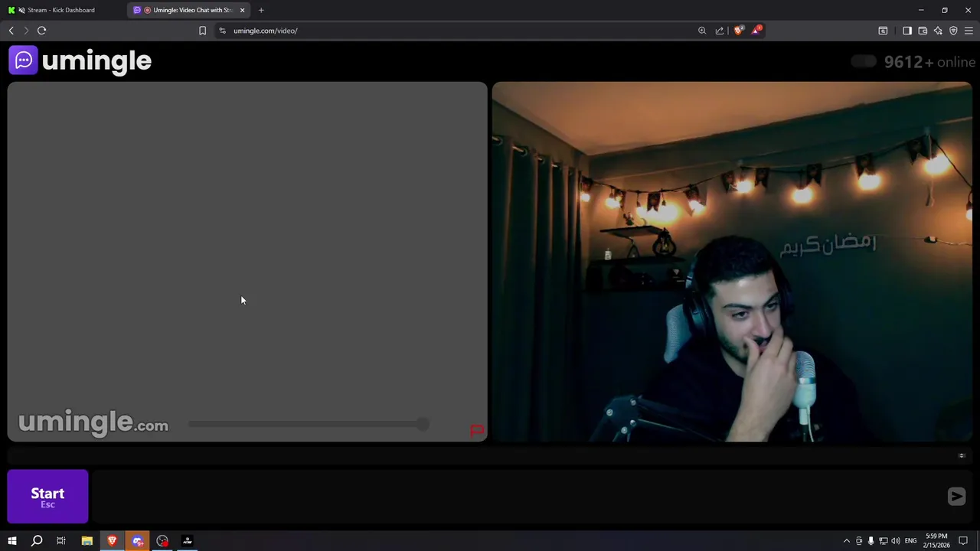Screen dimensions: 980x551
Task: Open a new browser tab
Action: (261, 10)
